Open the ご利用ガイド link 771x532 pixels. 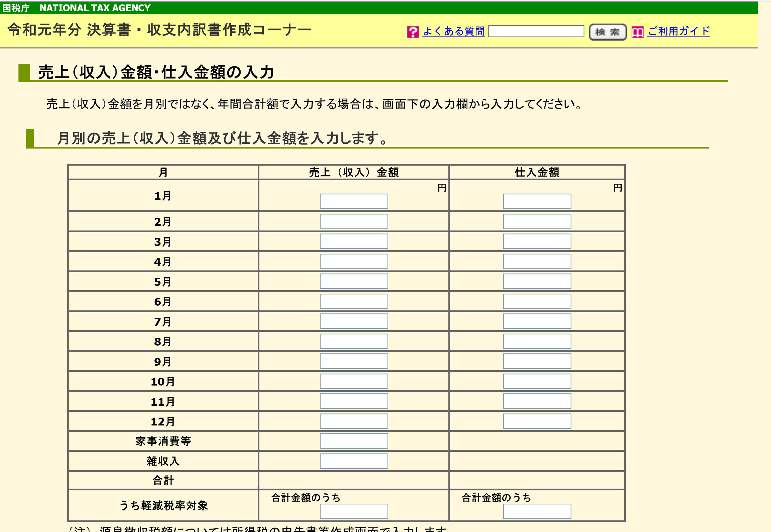coord(679,31)
